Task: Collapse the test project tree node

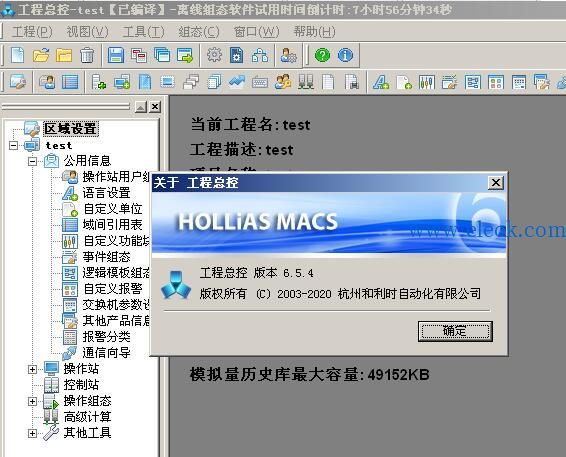Action: point(14,145)
